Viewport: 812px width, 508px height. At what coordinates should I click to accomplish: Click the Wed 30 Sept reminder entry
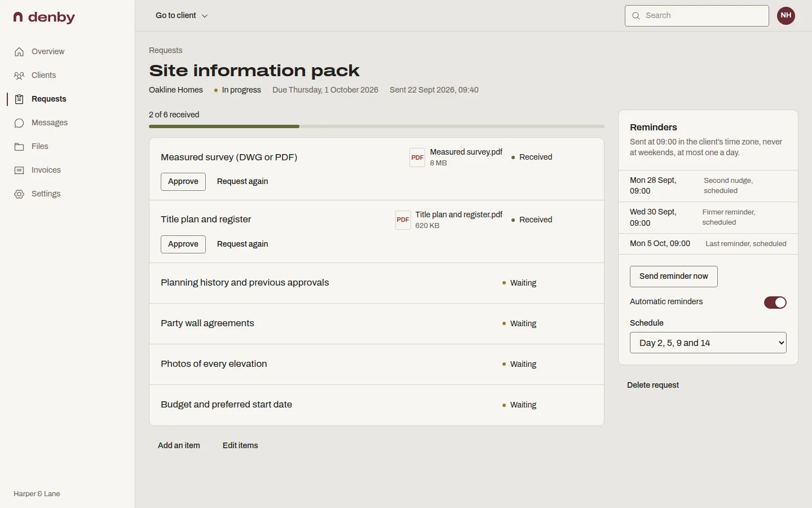708,218
